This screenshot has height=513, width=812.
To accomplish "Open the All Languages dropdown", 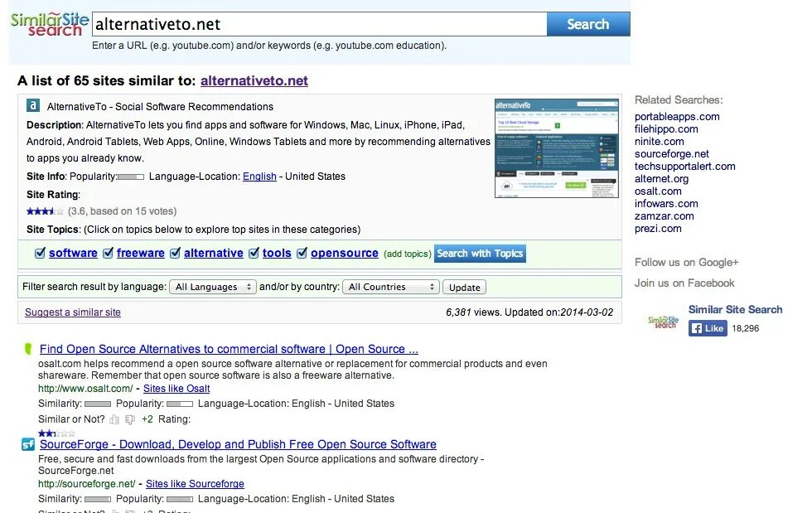I will [x=213, y=287].
